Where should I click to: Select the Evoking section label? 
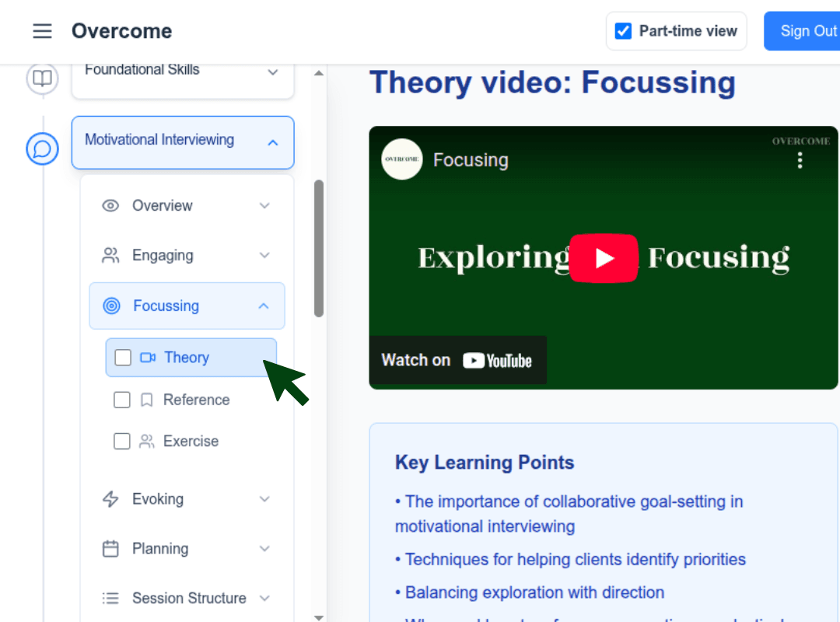tap(157, 499)
